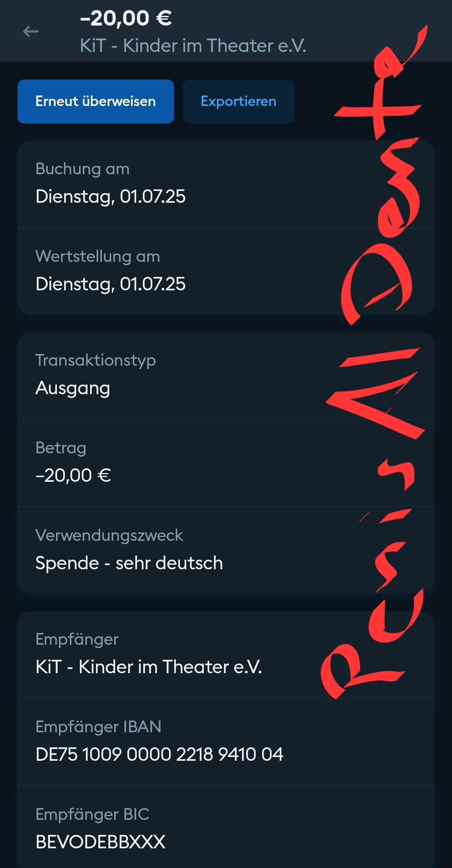Tap the Exportieren button
452x868 pixels.
coord(239,101)
